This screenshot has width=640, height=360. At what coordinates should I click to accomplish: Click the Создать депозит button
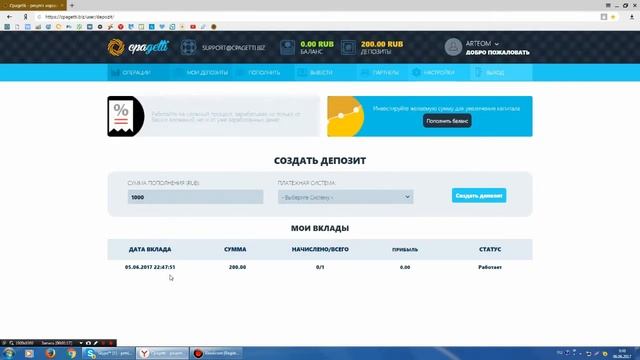pos(479,196)
